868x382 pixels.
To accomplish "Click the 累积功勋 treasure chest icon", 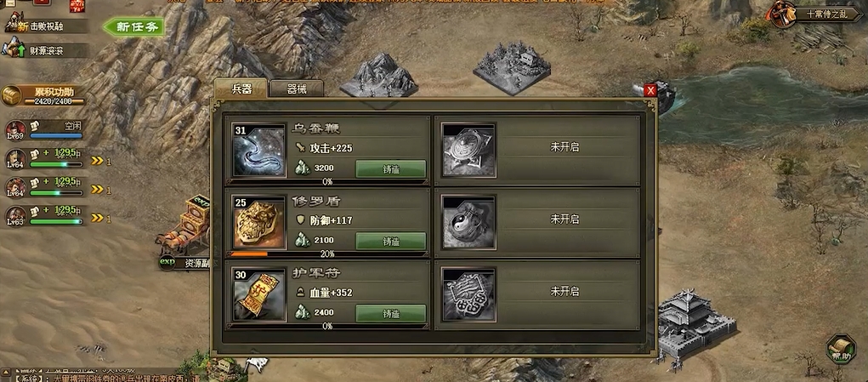I will [x=10, y=95].
